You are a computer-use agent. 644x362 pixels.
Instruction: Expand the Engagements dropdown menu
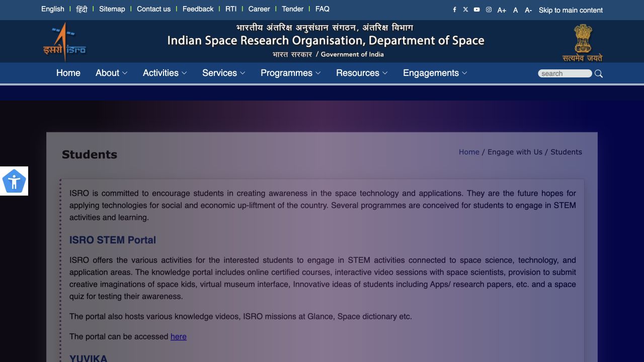point(435,73)
